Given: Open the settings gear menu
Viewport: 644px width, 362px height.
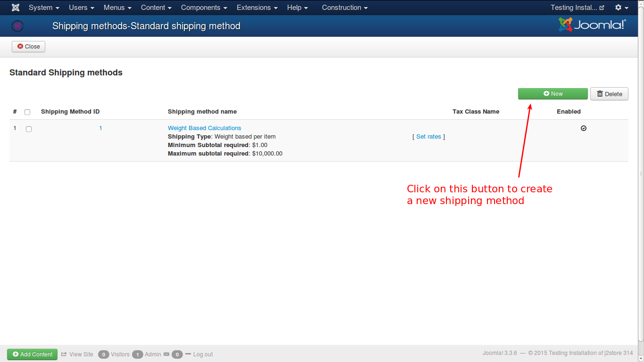Looking at the screenshot, I should [621, 8].
